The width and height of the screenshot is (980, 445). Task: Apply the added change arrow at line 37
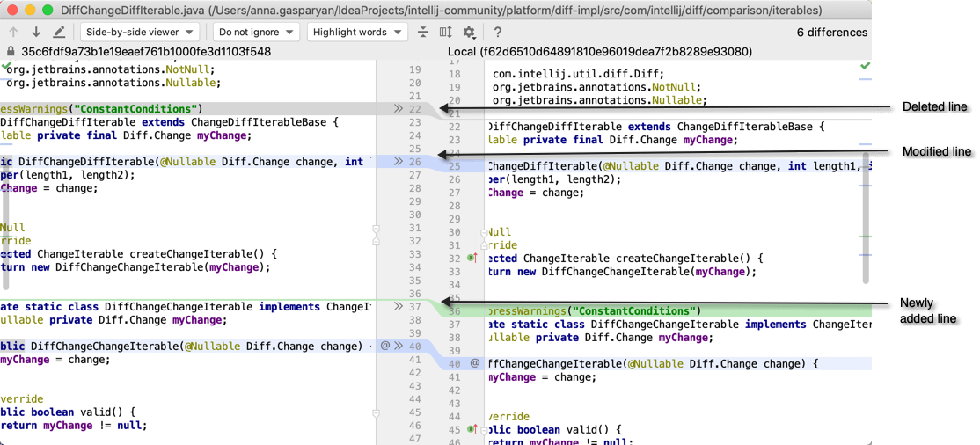tap(399, 306)
